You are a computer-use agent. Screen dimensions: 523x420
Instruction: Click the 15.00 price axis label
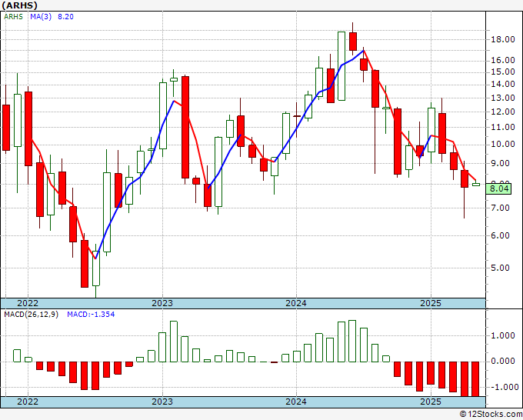(503, 72)
